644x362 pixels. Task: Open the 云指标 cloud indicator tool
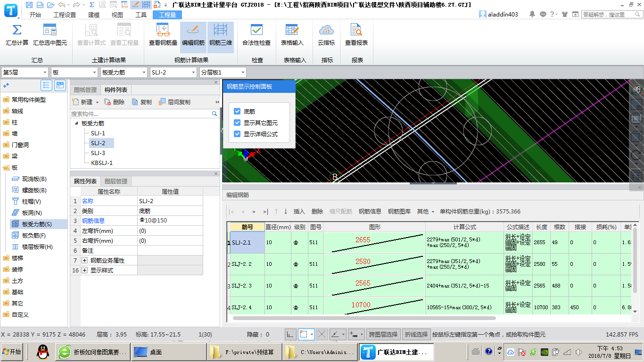point(326,31)
